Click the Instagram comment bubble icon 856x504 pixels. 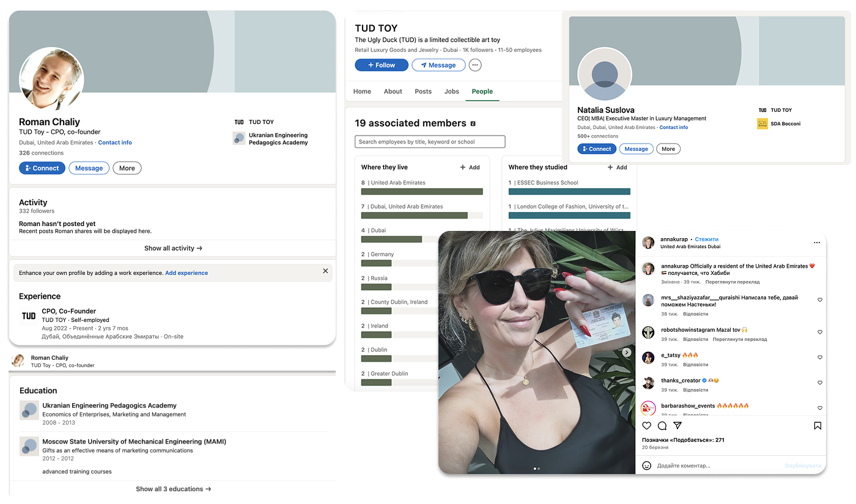pos(662,426)
